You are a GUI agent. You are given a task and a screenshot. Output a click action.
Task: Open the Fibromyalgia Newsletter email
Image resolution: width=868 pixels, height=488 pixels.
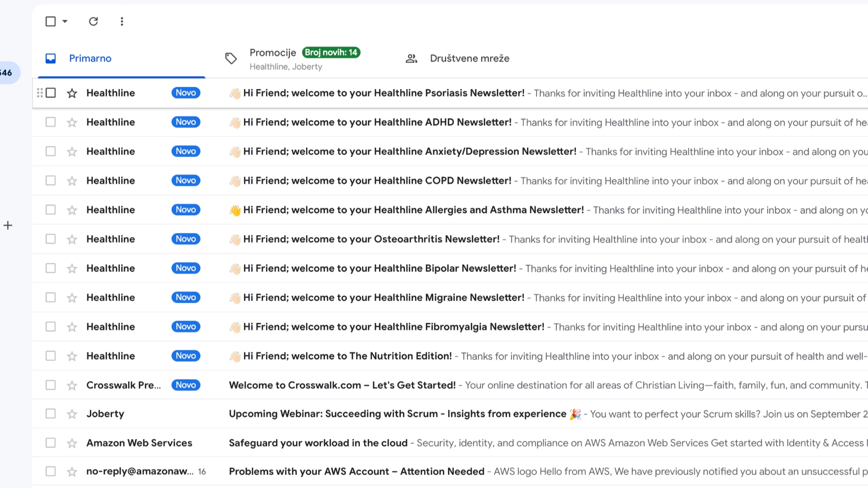pos(450,326)
